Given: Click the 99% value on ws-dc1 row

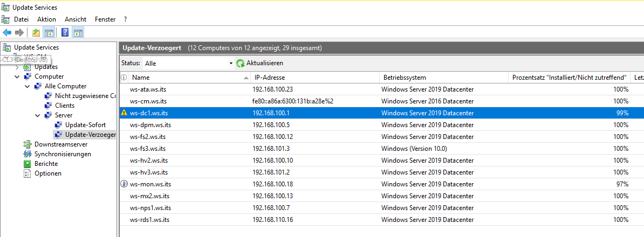Looking at the screenshot, I should [622, 113].
